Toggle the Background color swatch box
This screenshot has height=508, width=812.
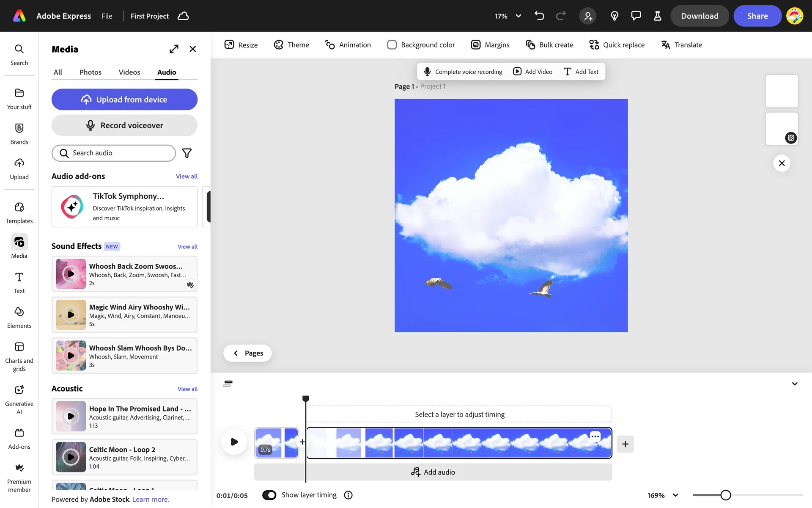tap(392, 45)
